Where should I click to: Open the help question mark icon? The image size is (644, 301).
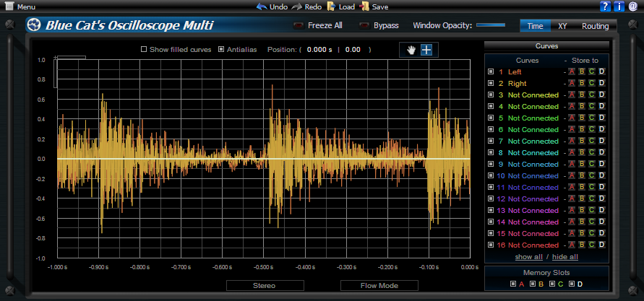point(606,6)
